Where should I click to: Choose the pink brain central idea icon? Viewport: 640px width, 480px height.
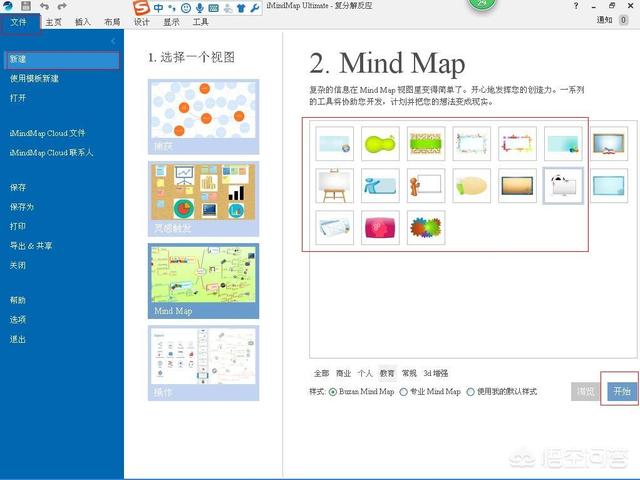pos(380,227)
